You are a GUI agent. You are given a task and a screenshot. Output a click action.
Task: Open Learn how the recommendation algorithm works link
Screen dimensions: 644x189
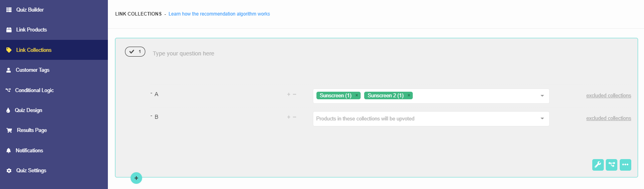(219, 14)
